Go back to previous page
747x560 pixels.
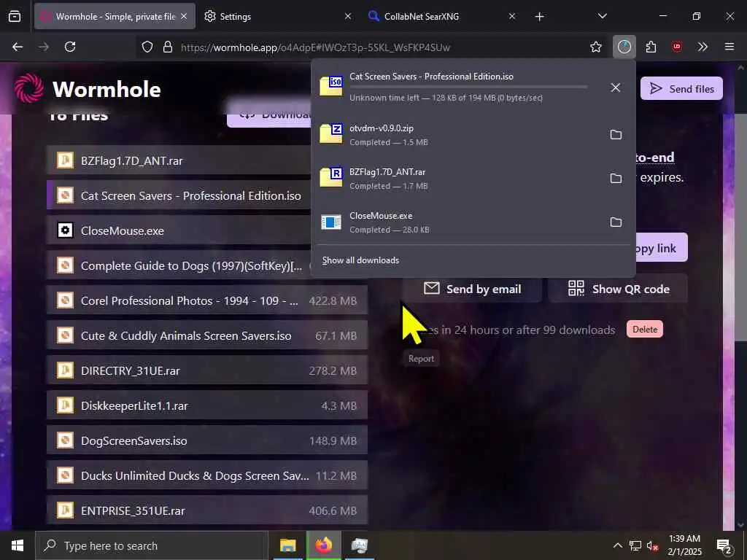click(18, 47)
